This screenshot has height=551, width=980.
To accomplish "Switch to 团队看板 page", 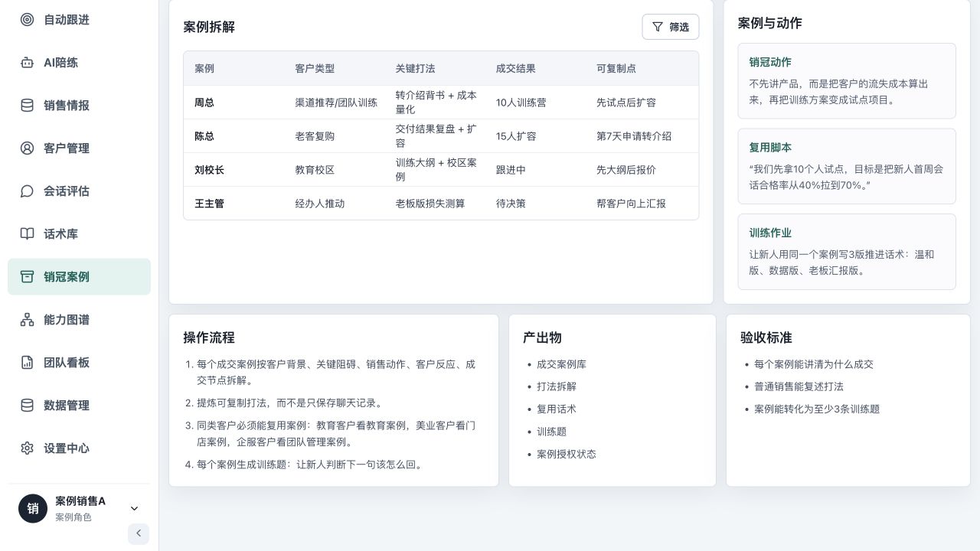I will 79,363.
